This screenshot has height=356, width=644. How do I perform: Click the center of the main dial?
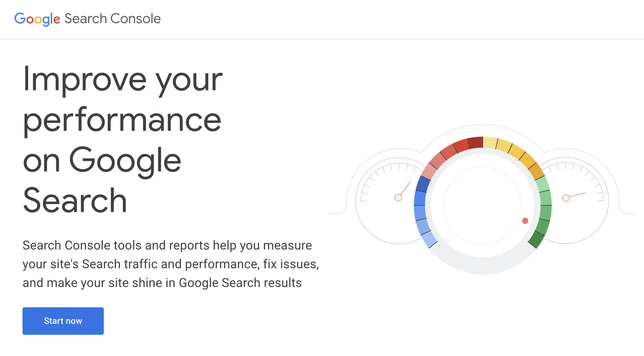pyautogui.click(x=482, y=205)
